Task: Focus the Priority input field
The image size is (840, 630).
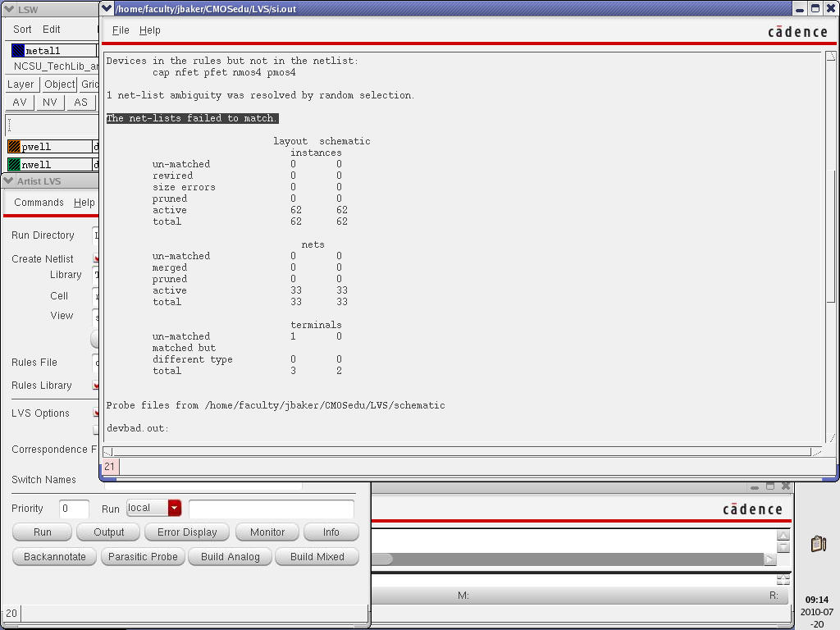Action: tap(73, 509)
